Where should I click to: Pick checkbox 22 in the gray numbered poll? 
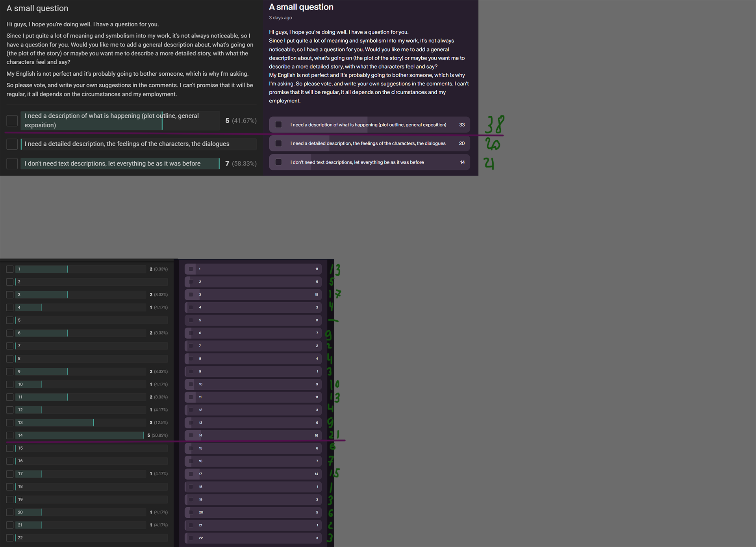pos(10,538)
